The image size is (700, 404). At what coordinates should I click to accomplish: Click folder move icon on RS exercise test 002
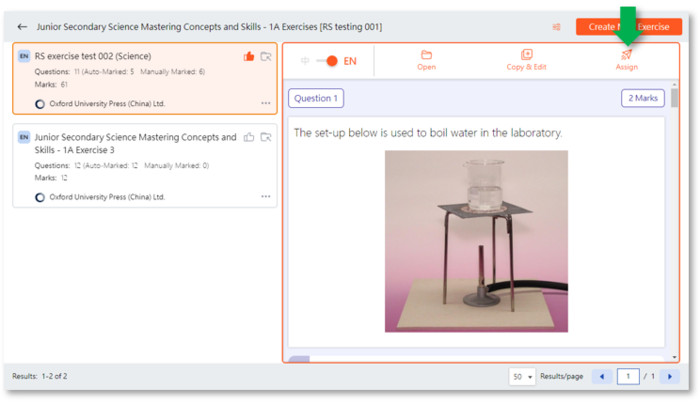[266, 56]
